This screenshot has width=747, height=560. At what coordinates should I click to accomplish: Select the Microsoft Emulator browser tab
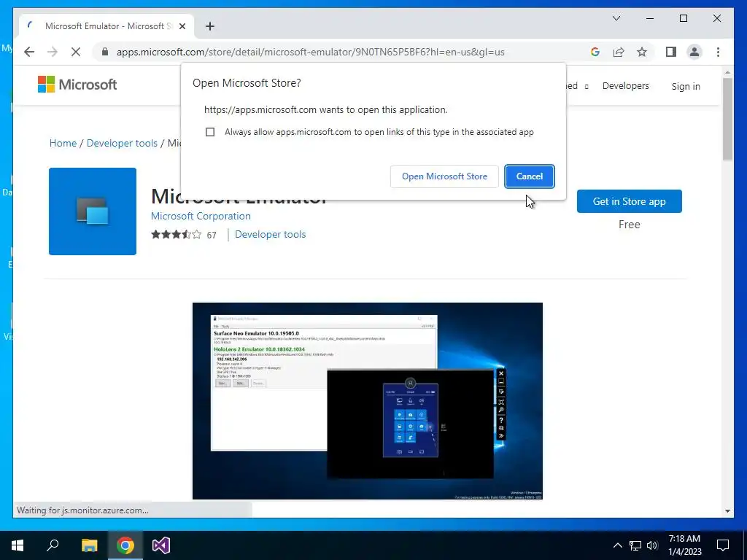pyautogui.click(x=107, y=26)
